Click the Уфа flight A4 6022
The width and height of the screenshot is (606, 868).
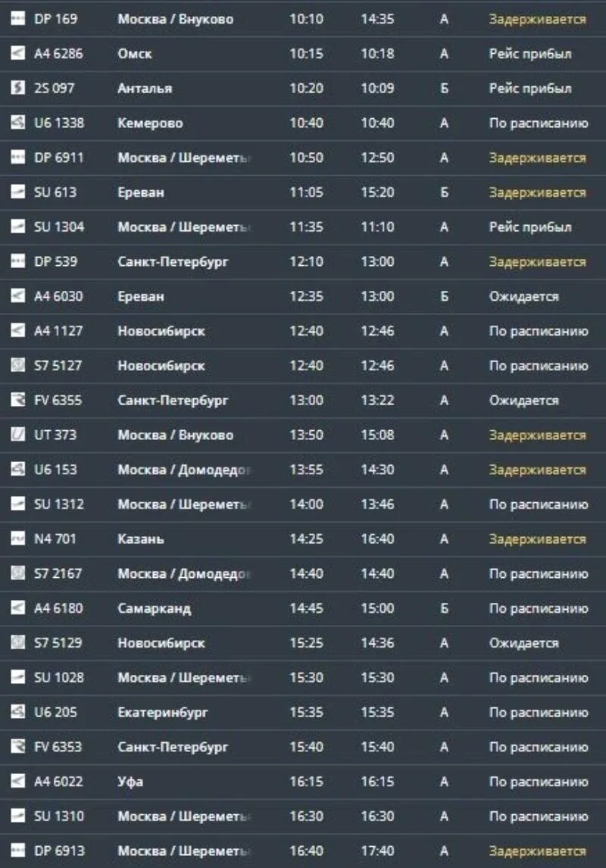point(303,782)
